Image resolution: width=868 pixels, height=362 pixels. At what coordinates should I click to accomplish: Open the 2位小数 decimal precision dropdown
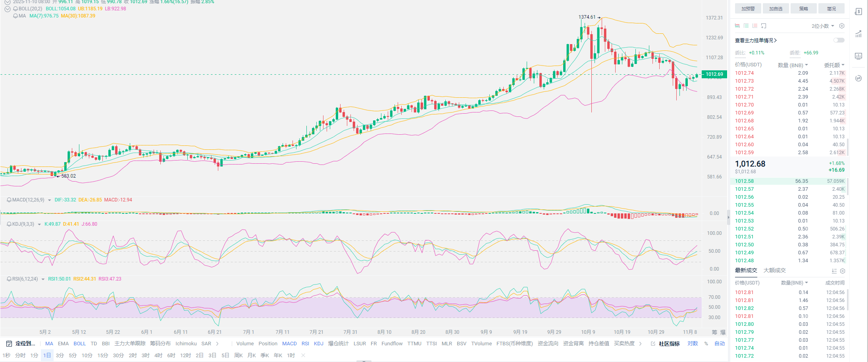click(x=822, y=26)
